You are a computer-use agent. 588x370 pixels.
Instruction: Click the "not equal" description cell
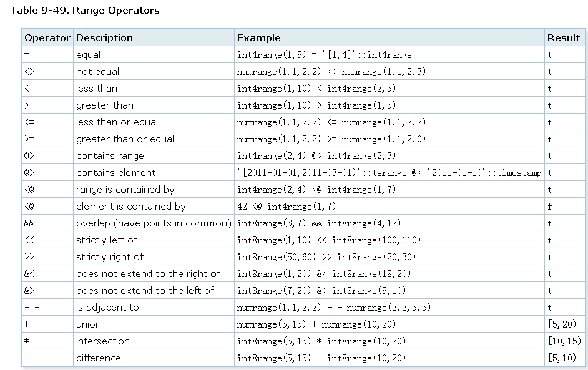click(x=97, y=71)
